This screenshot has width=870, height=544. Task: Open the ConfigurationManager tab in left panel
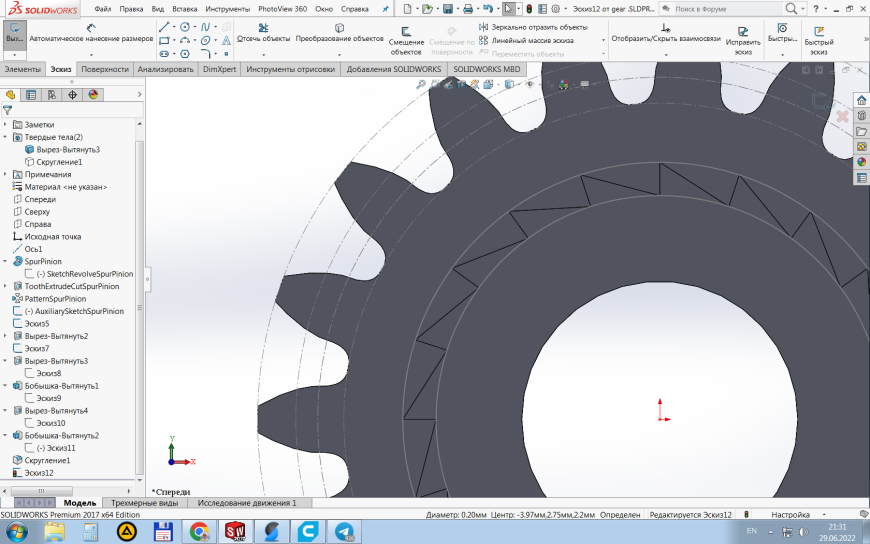52,95
